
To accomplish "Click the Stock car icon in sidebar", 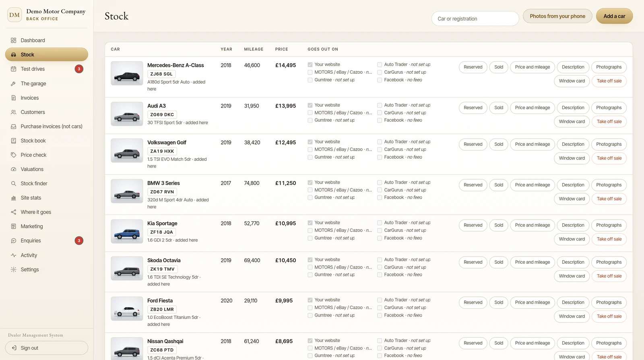I will [13, 55].
